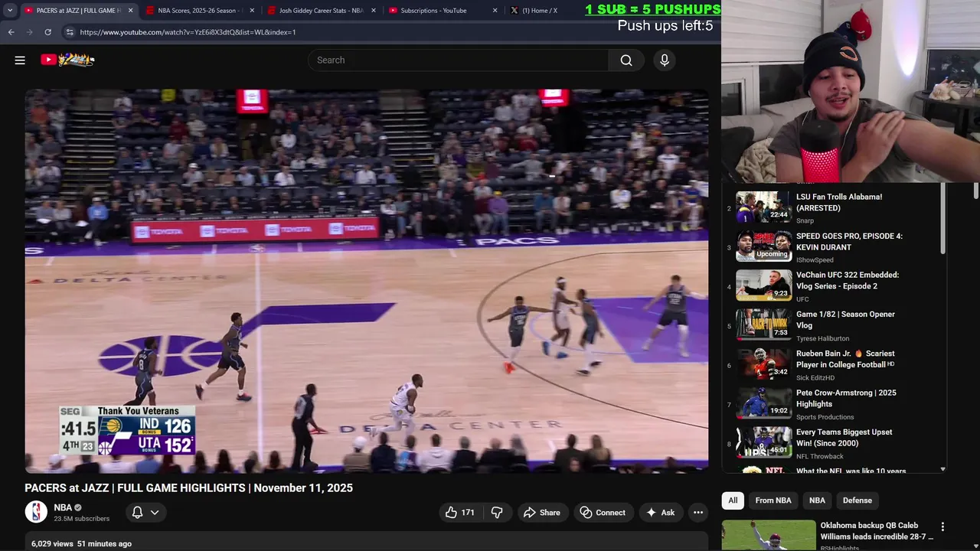Click the search magnifier button
Image resolution: width=980 pixels, height=551 pixels.
(x=626, y=60)
